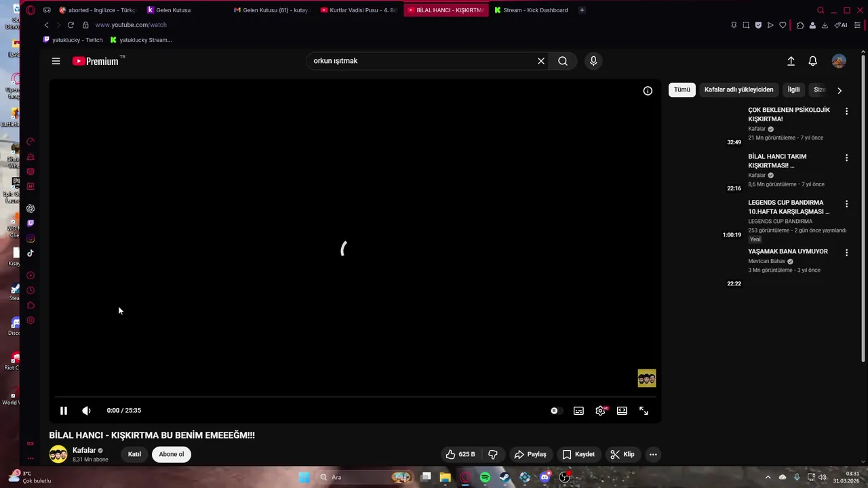Dislike the video
868x488 pixels.
pos(493,454)
